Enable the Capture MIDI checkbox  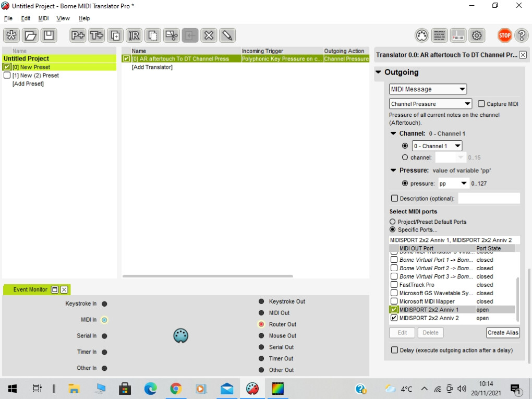click(x=481, y=103)
